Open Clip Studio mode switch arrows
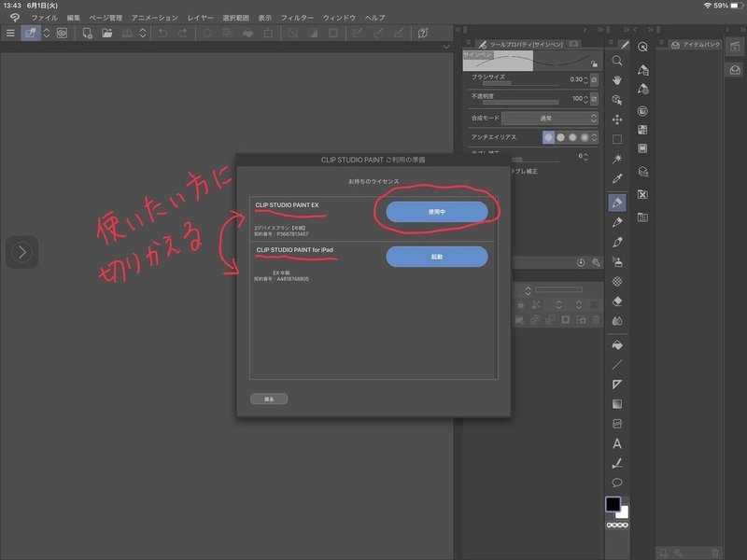 [x=47, y=33]
